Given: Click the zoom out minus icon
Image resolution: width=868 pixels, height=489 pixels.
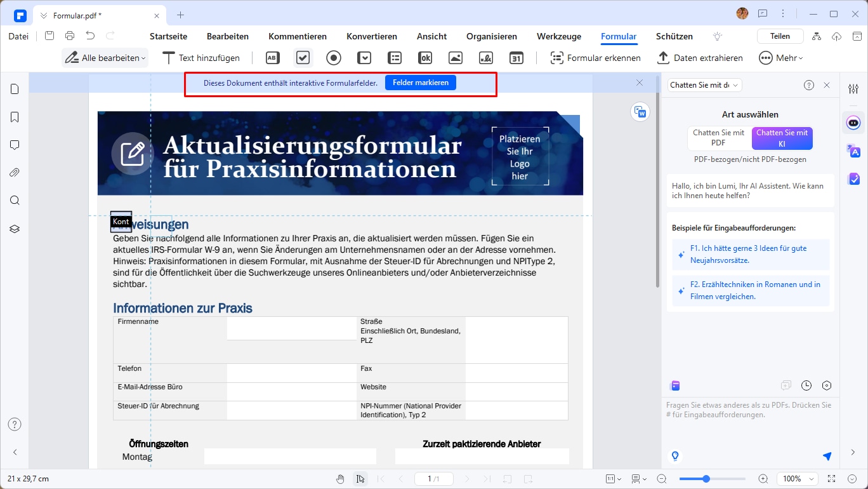Looking at the screenshot, I should (662, 479).
